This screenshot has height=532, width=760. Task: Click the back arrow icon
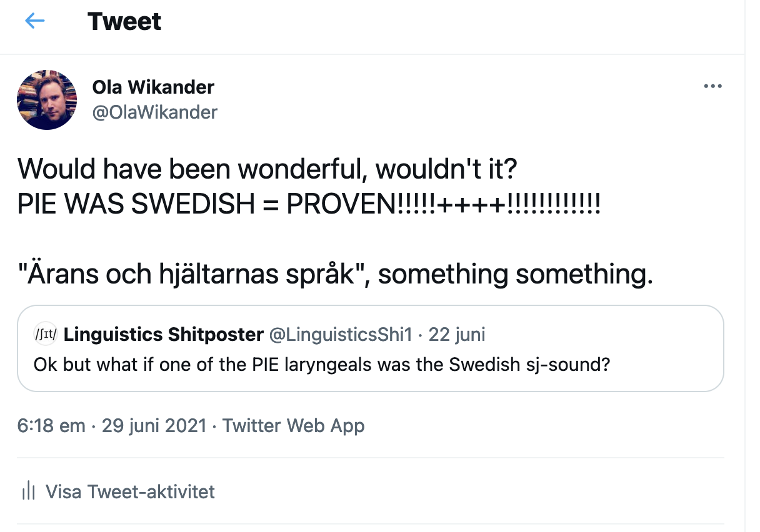[35, 21]
